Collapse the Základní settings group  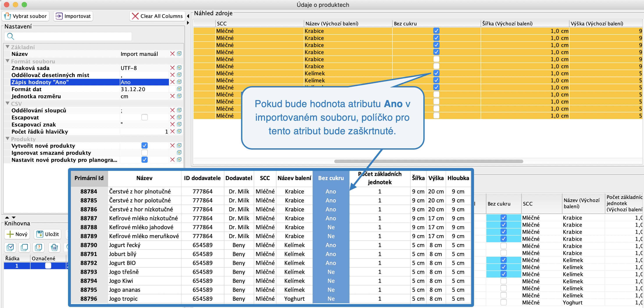click(x=7, y=47)
